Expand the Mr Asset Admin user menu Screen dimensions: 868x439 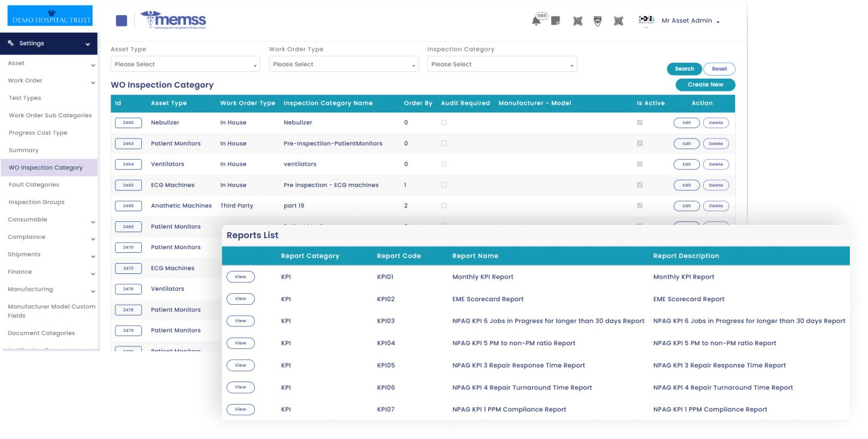[x=690, y=21]
